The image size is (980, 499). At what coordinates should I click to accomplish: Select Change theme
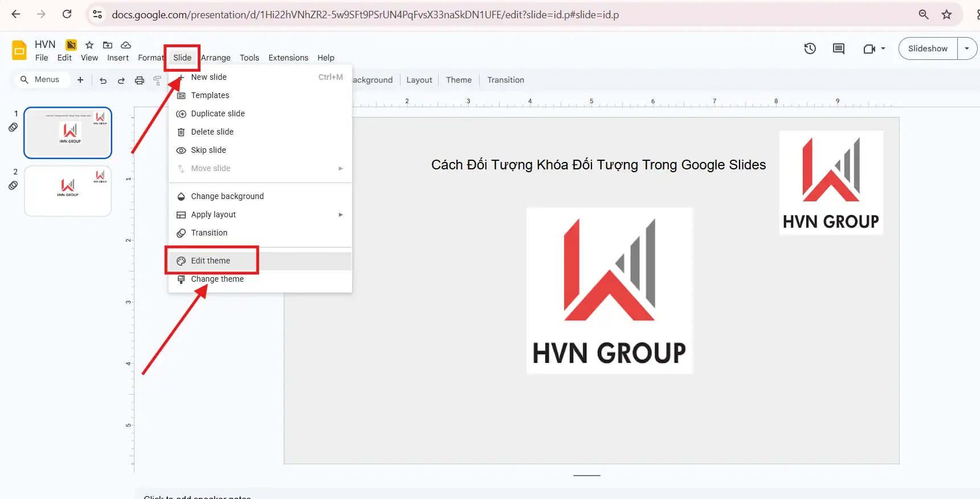pos(260,279)
